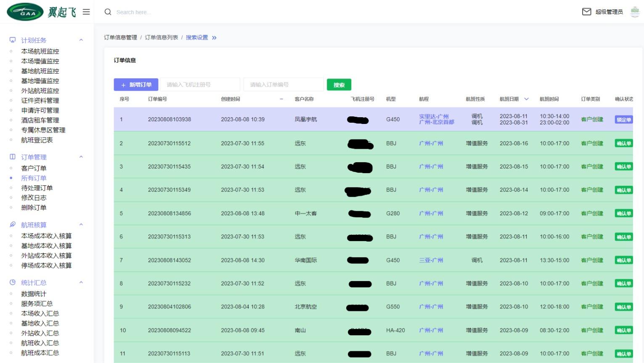This screenshot has width=644, height=363.
Task: Click 确认单 badge for order 20230808134856
Action: click(624, 213)
